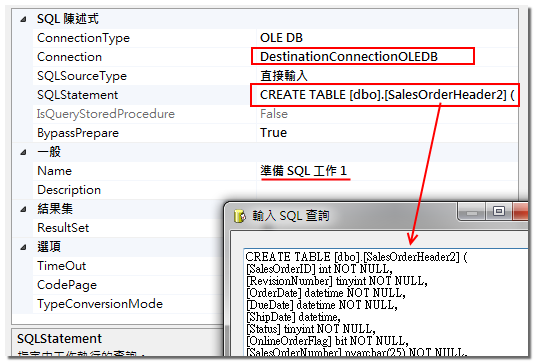The image size is (534, 362).
Task: Click the [Status] tinyint line
Action: [311, 329]
